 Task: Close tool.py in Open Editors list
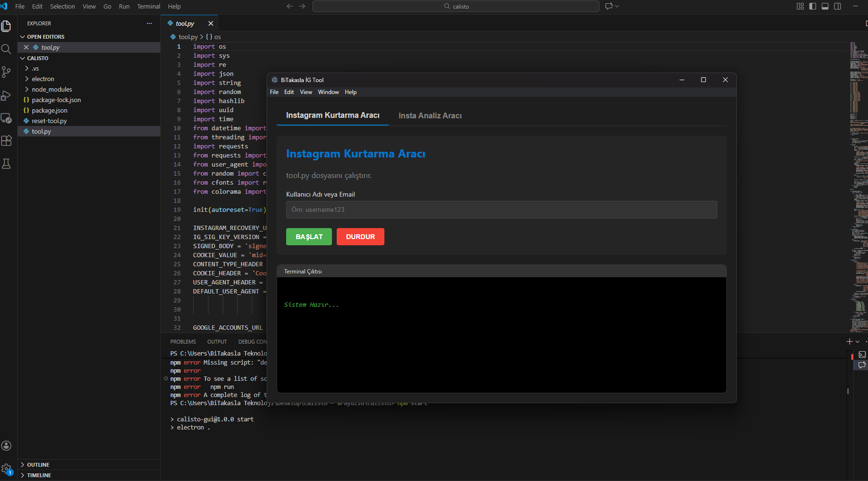[26, 47]
